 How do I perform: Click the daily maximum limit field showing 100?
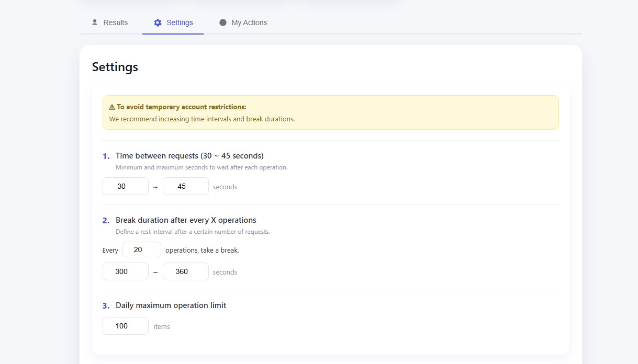coord(126,326)
